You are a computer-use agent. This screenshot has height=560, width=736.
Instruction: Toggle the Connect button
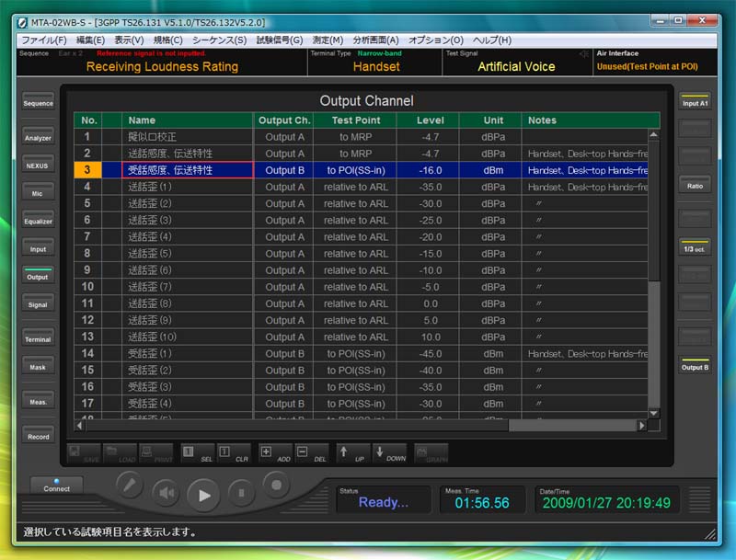[x=56, y=485]
